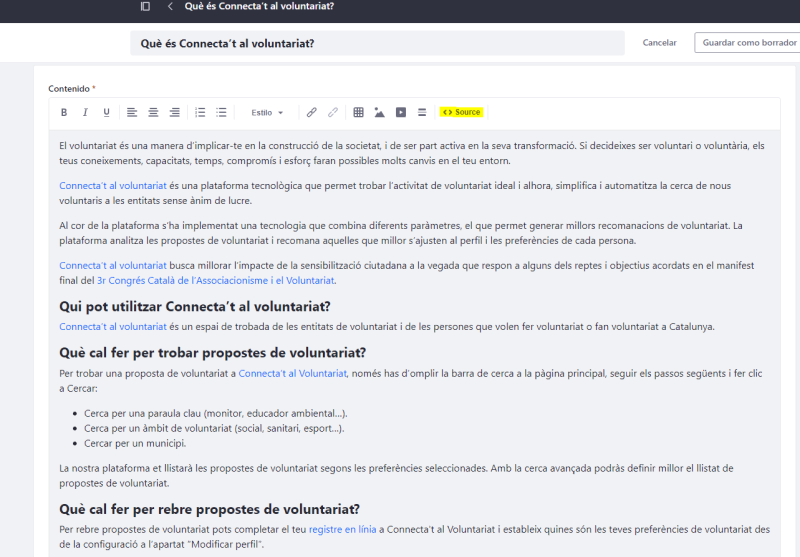
Task: Center align the text
Action: coord(153,112)
